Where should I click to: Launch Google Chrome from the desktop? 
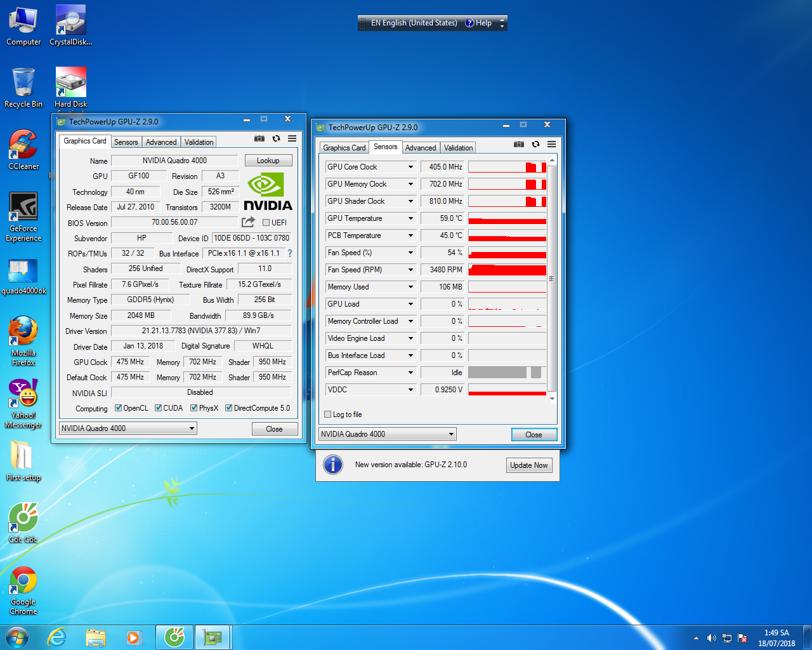pyautogui.click(x=23, y=590)
